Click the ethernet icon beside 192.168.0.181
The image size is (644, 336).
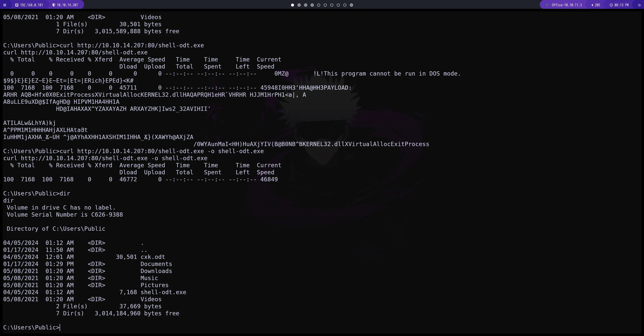click(x=17, y=5)
